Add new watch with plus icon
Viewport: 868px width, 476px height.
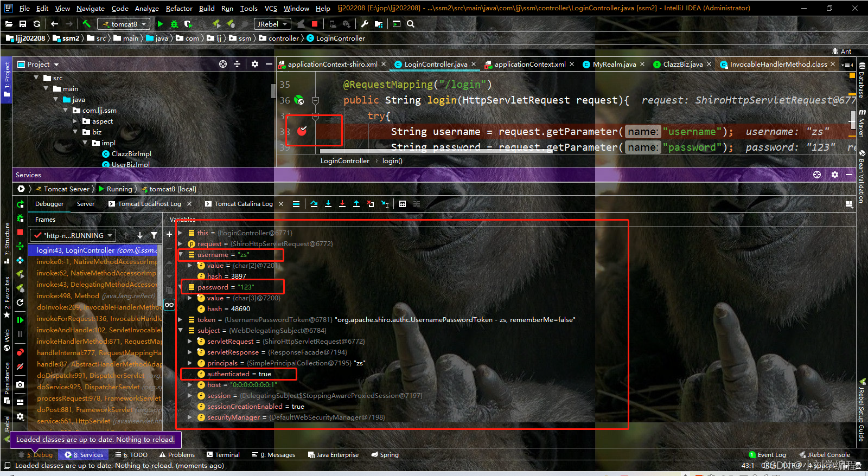pos(169,234)
